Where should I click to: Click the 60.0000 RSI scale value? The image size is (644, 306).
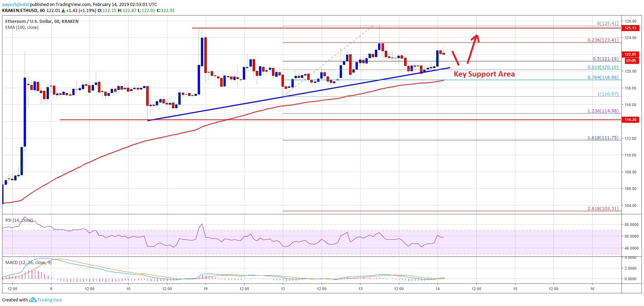631,237
